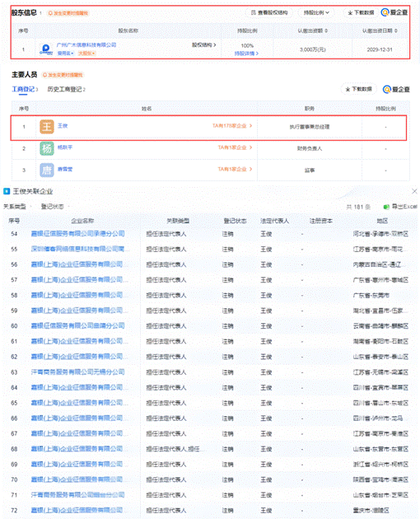Open name link beside 唐 avatar
Viewport: 420px width, 519px height.
pos(65,169)
